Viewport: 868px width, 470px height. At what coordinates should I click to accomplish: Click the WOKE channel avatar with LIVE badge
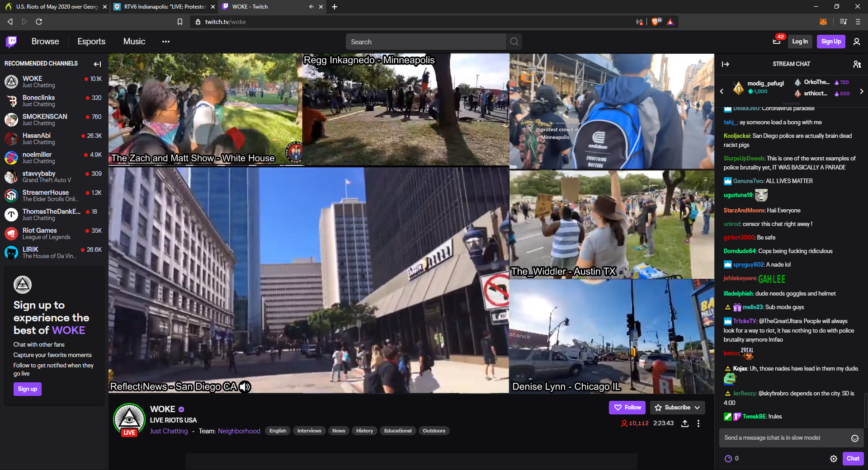pyautogui.click(x=129, y=419)
